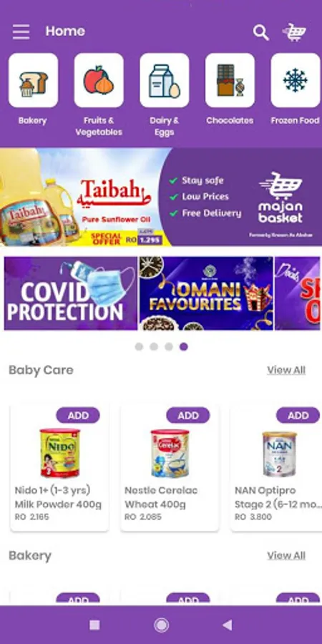
Task: Open the hamburger navigation menu
Action: (x=21, y=31)
